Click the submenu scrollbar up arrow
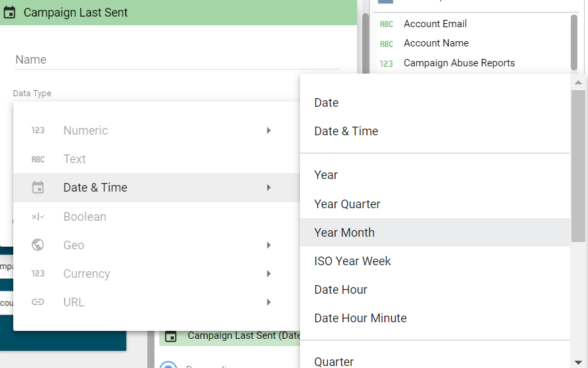Image resolution: width=588 pixels, height=368 pixels. (578, 82)
